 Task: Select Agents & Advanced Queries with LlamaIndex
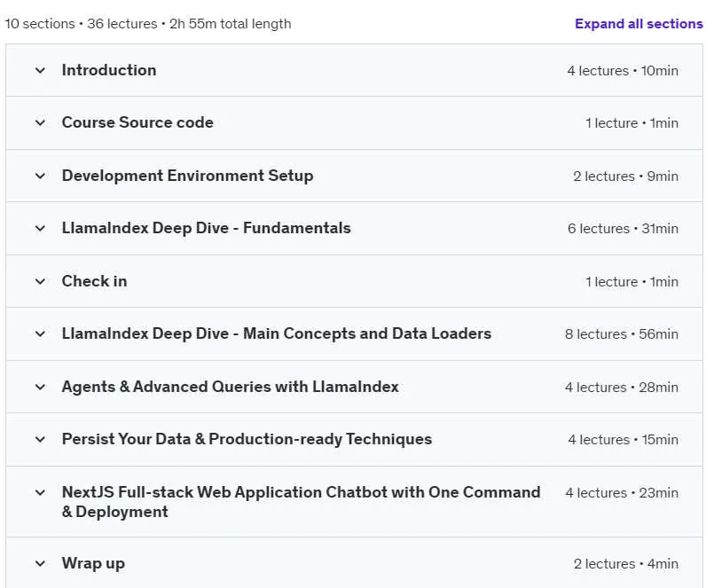click(230, 387)
